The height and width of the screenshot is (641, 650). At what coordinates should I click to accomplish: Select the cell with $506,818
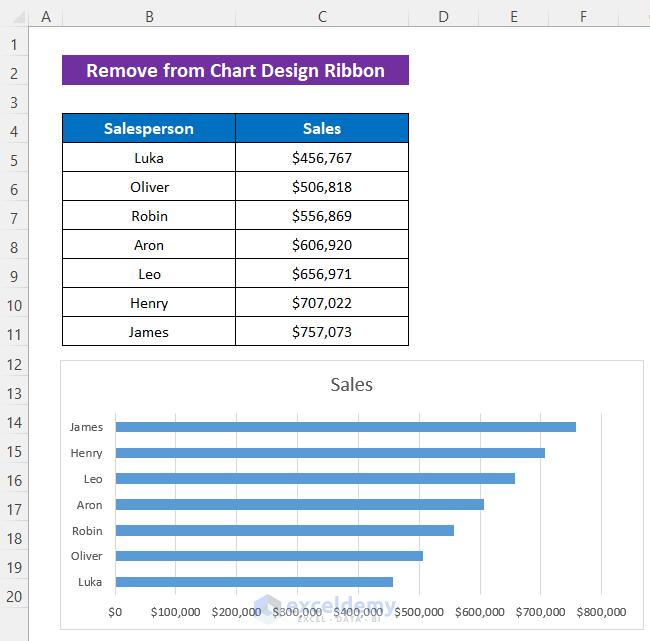click(x=322, y=187)
